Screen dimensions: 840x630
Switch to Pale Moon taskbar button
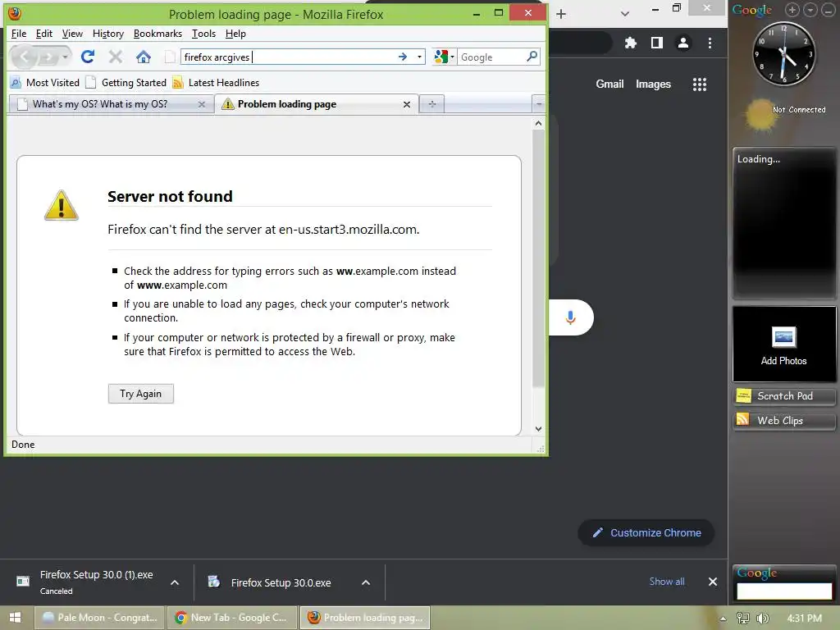pyautogui.click(x=99, y=618)
